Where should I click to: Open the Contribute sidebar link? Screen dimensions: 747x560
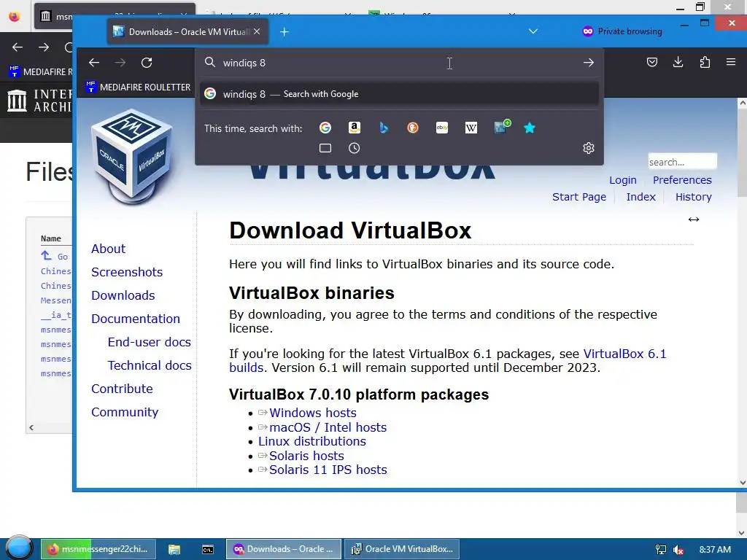coord(122,389)
